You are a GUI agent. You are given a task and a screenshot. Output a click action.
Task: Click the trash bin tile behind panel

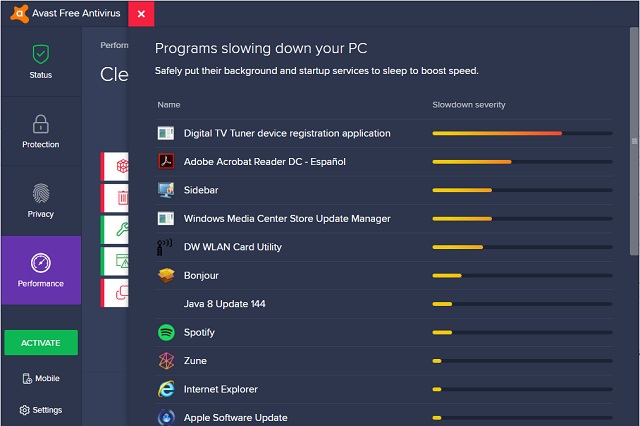[x=115, y=198]
